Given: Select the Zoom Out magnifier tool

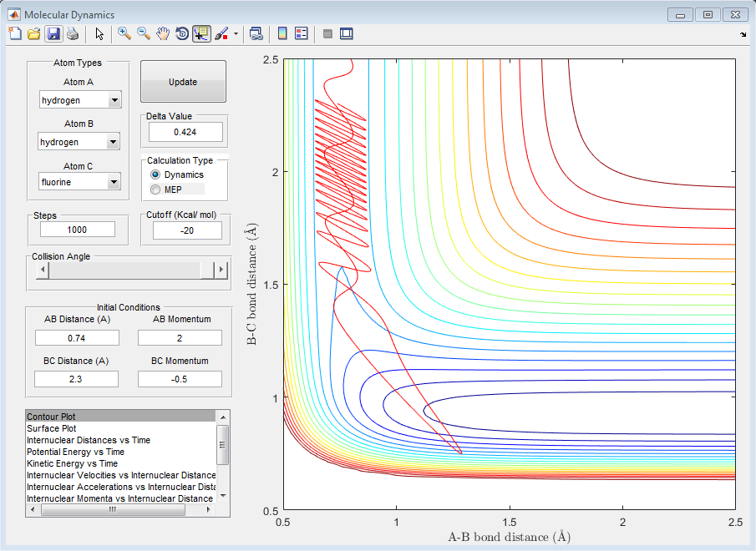Looking at the screenshot, I should pos(144,34).
